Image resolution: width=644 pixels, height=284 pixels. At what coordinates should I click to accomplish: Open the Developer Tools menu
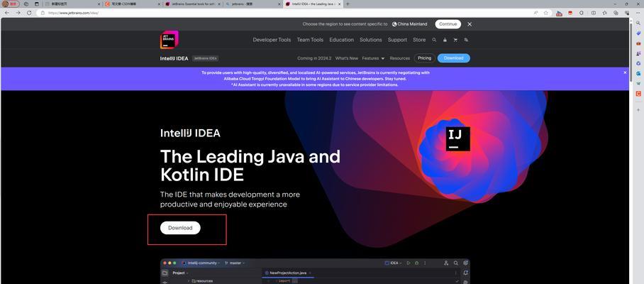pos(272,40)
